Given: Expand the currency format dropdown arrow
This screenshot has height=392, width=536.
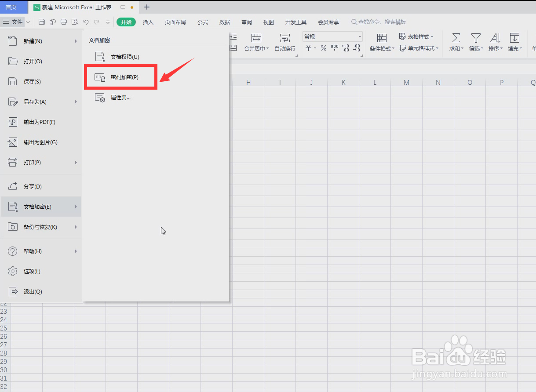Looking at the screenshot, I should coord(315,49).
